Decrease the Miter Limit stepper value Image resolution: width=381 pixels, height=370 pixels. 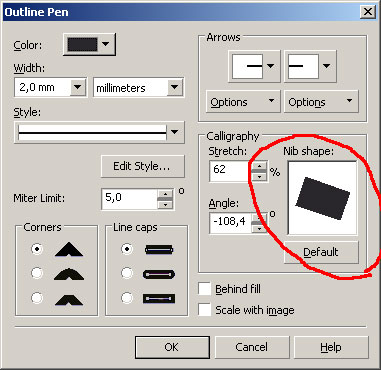(165, 204)
